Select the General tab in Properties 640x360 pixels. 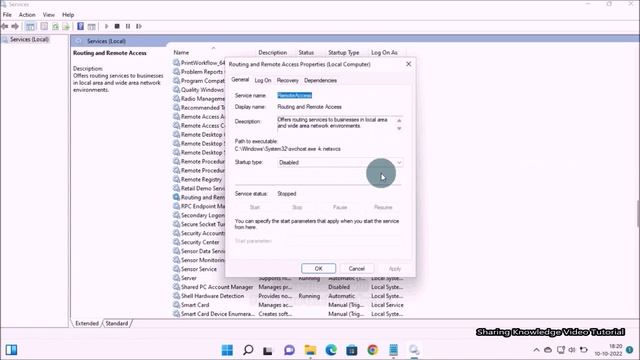(x=240, y=80)
